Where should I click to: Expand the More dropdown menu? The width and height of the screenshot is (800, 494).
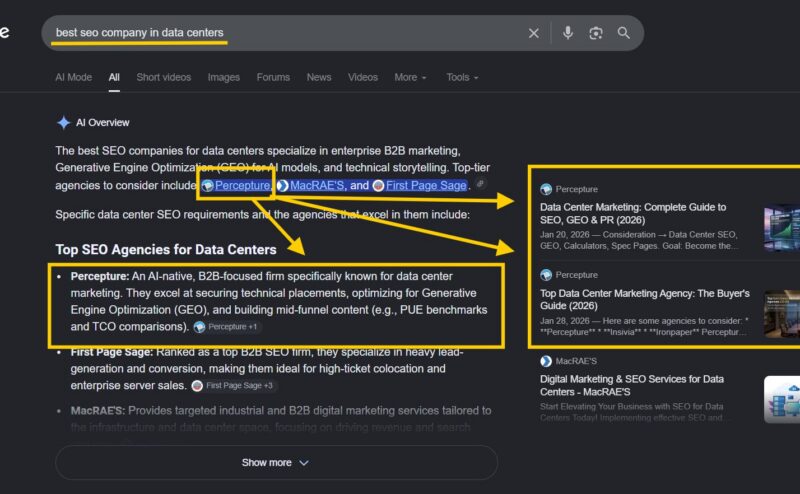(x=410, y=77)
